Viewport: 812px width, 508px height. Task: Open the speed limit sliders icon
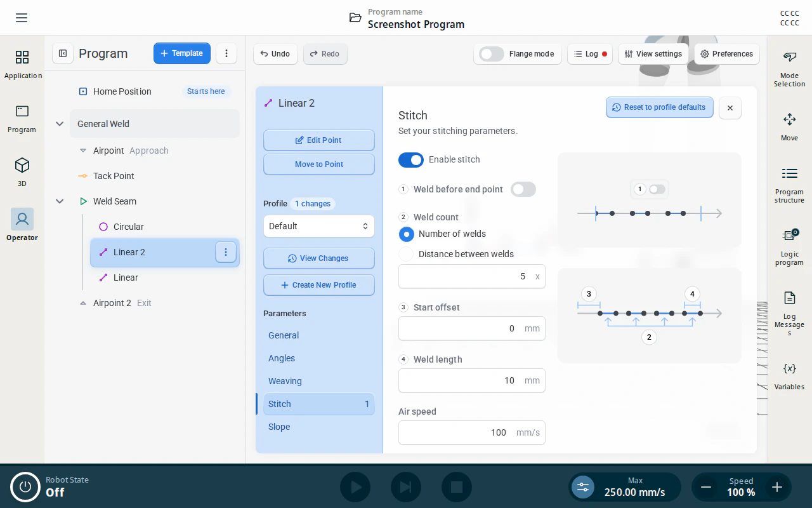(583, 487)
